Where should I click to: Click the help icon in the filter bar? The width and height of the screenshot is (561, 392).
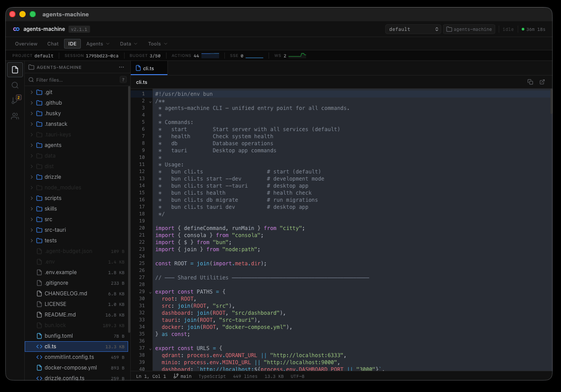click(123, 79)
